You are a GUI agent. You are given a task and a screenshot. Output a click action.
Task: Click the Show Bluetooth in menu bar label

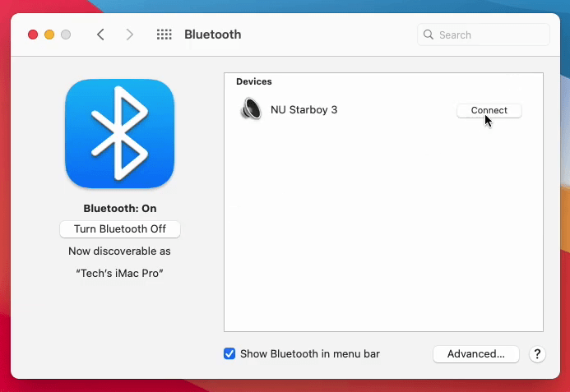coord(310,354)
